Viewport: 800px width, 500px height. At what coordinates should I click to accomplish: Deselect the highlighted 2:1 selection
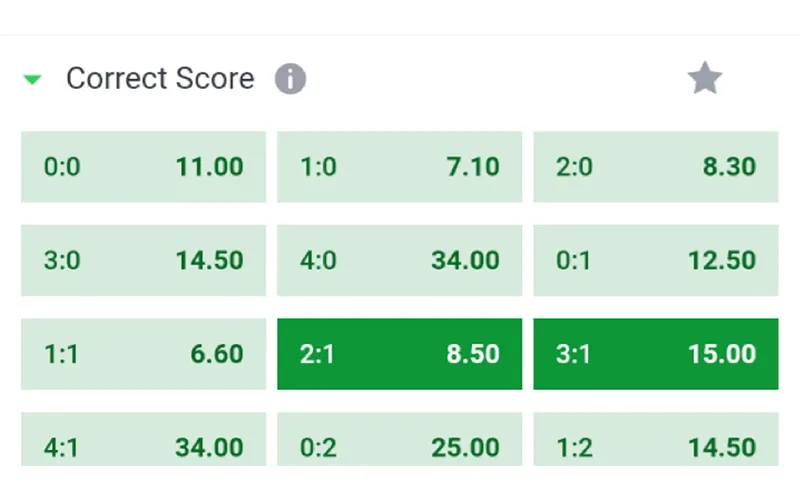[399, 354]
